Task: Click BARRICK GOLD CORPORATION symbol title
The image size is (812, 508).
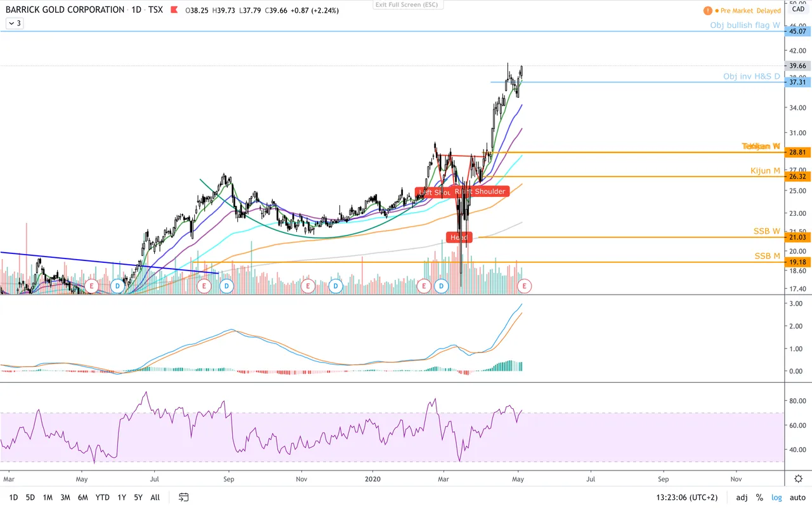Action: click(x=65, y=10)
